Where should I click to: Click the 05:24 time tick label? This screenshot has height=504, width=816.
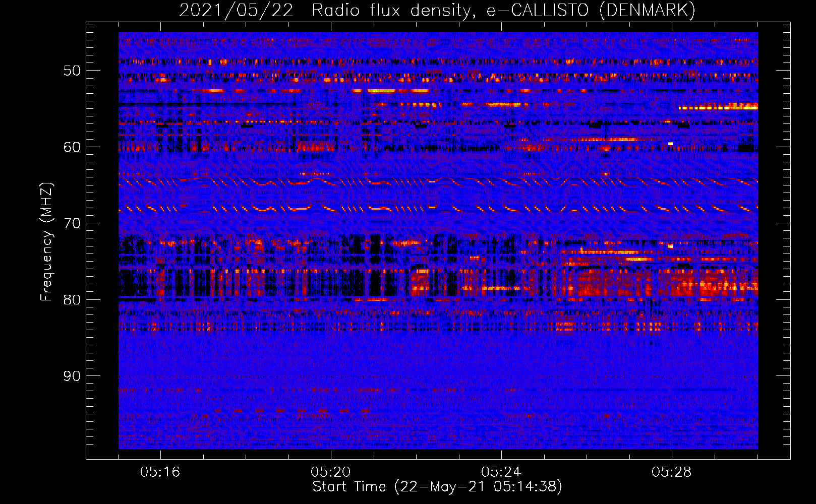(501, 472)
